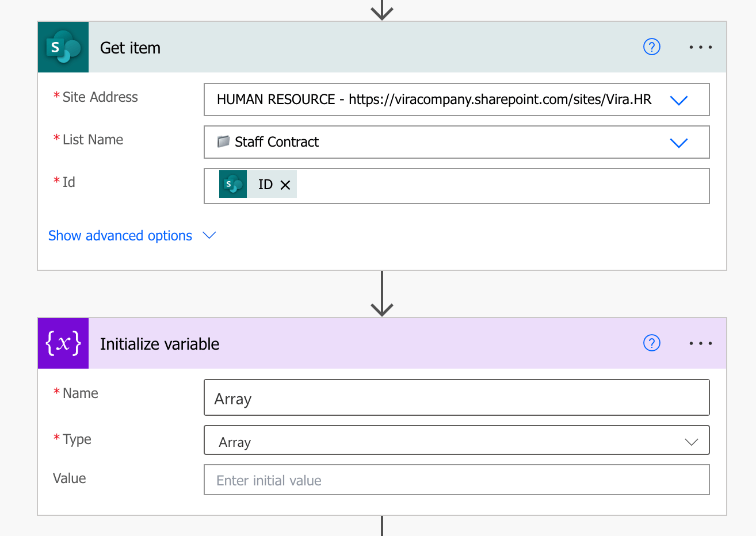Open the Get item ellipsis menu
This screenshot has height=536, width=756.
700,47
